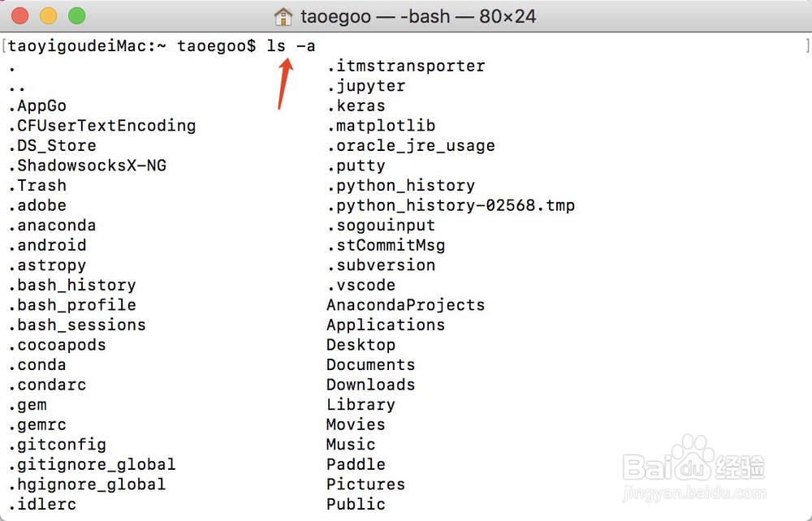Click the .CFUserTextEncoding file name

[102, 126]
